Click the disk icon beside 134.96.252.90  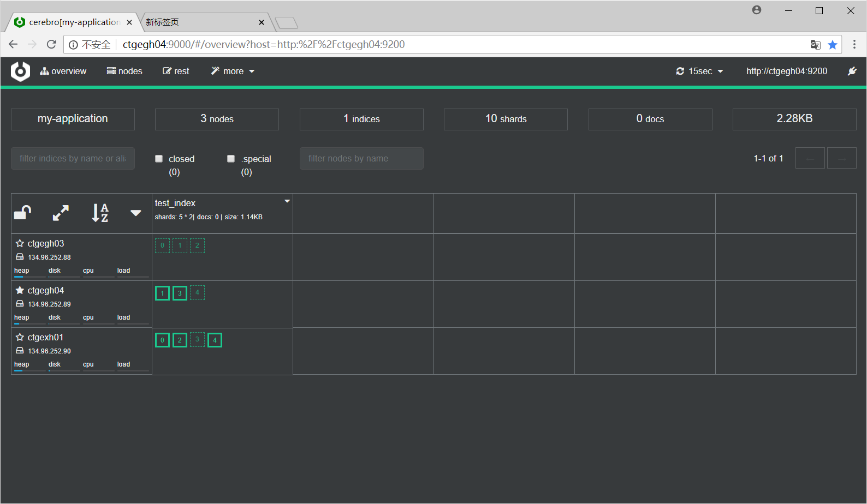click(x=20, y=351)
